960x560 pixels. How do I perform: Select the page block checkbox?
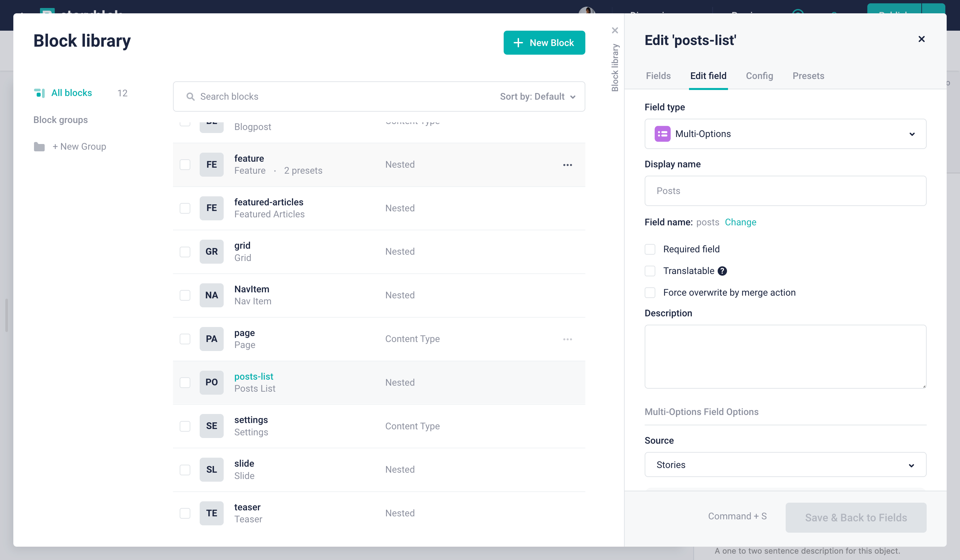coord(185,339)
